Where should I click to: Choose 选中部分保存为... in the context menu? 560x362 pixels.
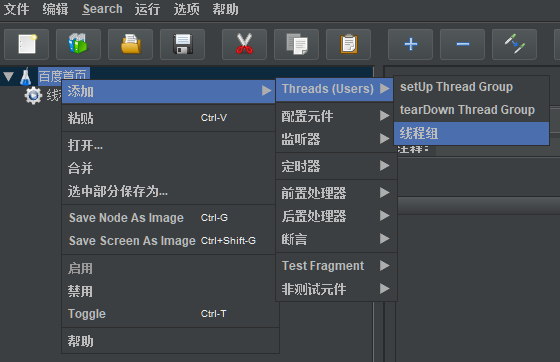[x=169, y=191]
